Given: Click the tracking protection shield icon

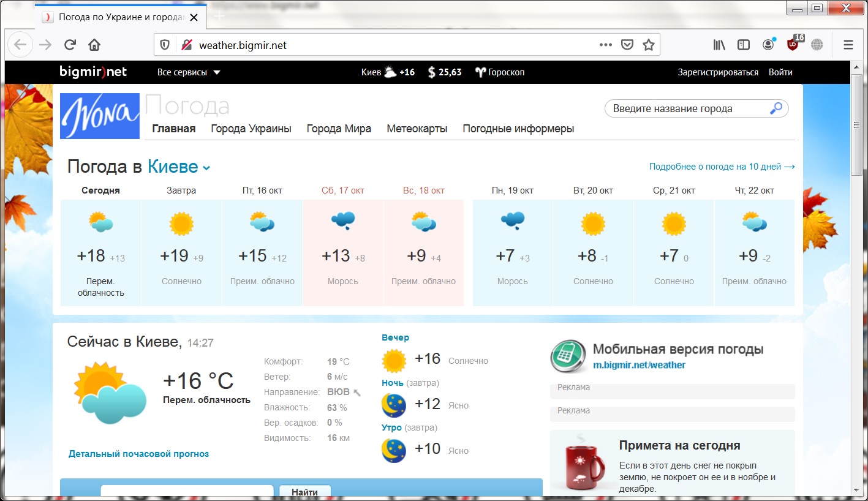Looking at the screenshot, I should click(x=165, y=45).
